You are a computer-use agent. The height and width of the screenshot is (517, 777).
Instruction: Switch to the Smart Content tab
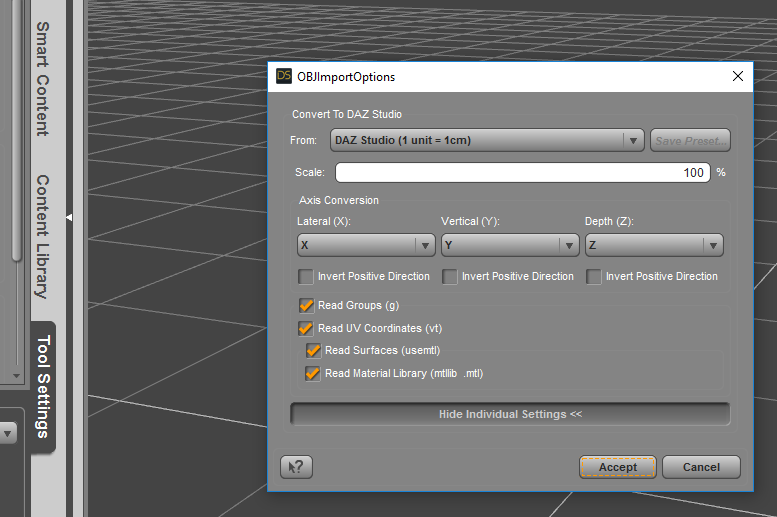43,79
